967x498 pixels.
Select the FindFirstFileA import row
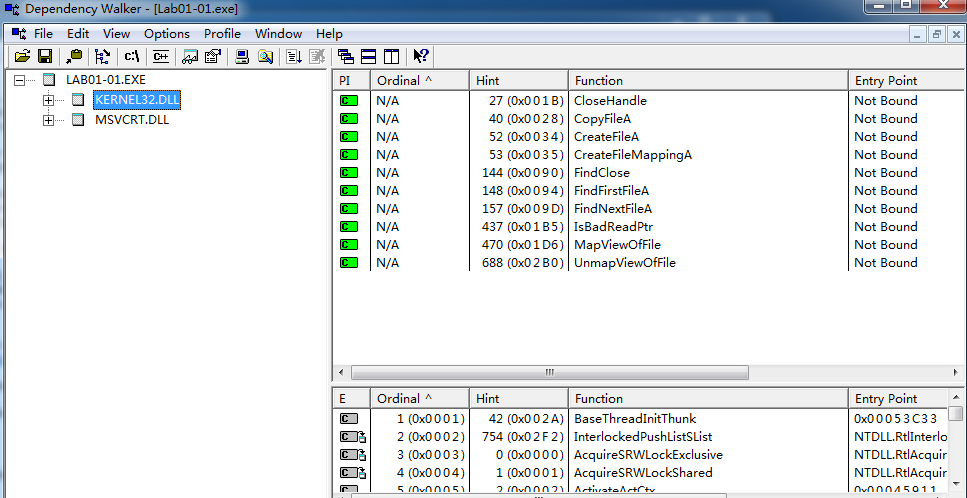[x=649, y=190]
